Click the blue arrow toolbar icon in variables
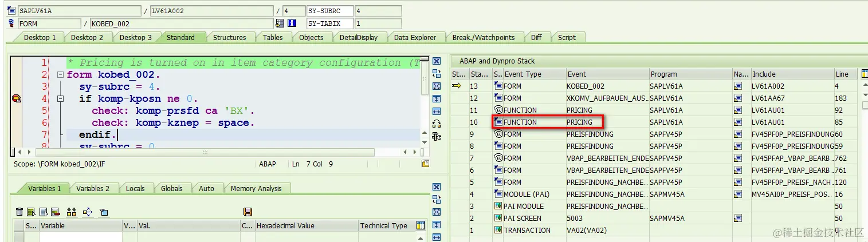Screen dimensions: 868x242 [x=88, y=212]
